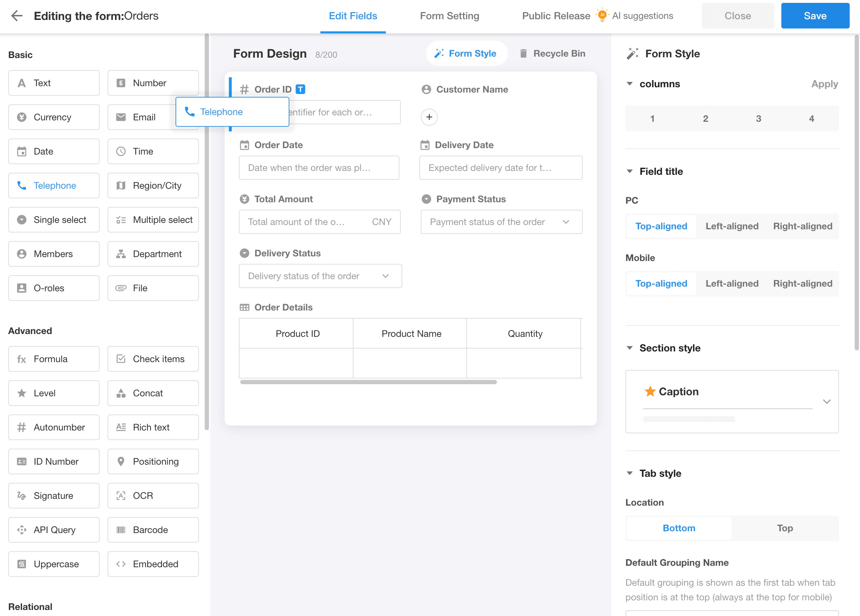Click the AI suggestions lightbulb icon
Screen dimensions: 860x616
pyautogui.click(x=602, y=15)
